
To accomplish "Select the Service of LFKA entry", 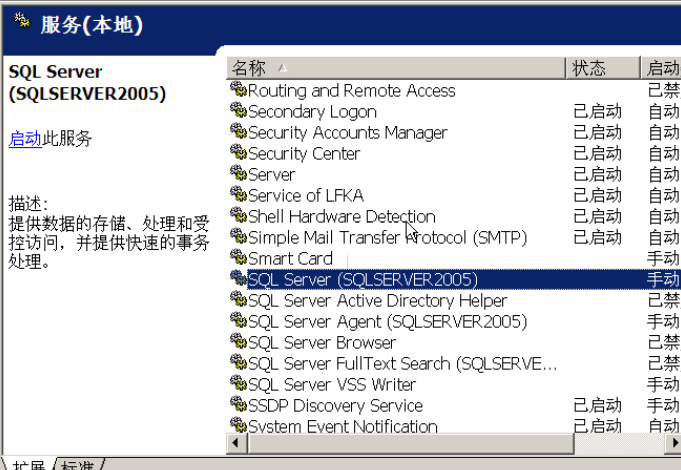I will [306, 195].
